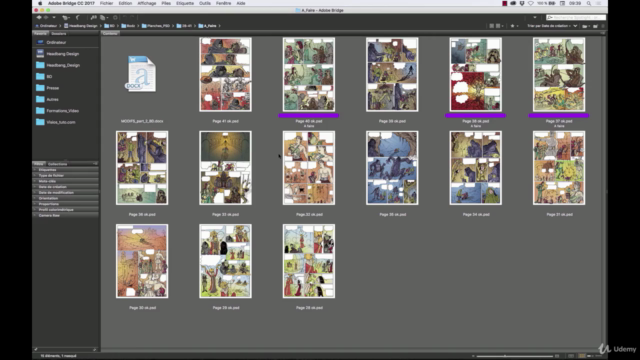The height and width of the screenshot is (360, 640).
Task: Click the thumbnails grid view icon at bottom right
Action: coord(582,356)
